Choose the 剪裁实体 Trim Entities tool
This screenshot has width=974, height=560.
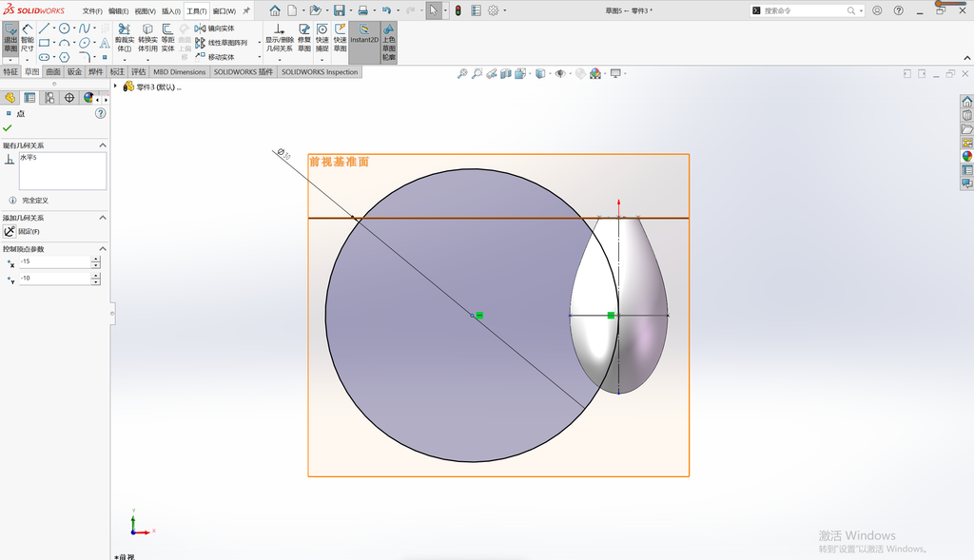125,38
